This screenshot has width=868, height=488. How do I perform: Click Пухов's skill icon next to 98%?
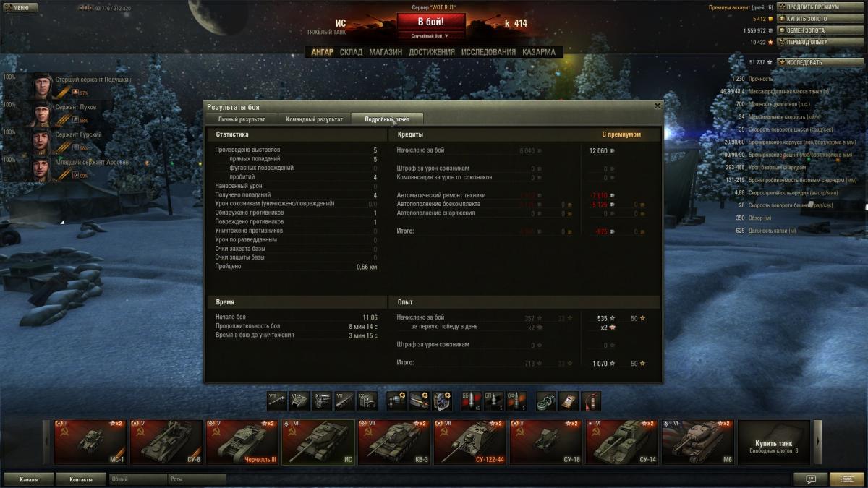click(x=75, y=120)
